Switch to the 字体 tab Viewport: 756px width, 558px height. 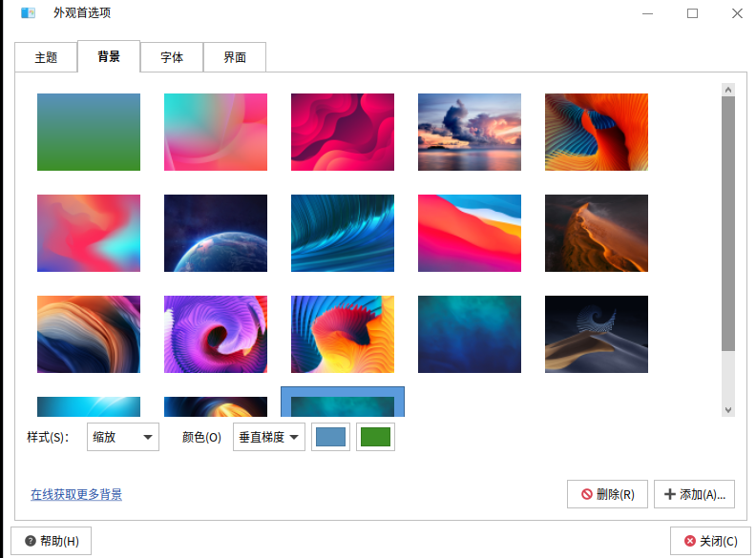pyautogui.click(x=172, y=57)
